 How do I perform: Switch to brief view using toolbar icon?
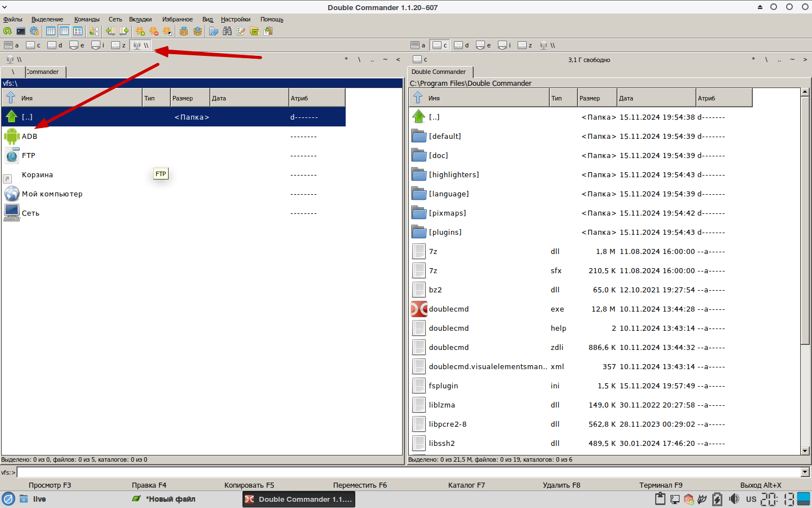point(51,31)
